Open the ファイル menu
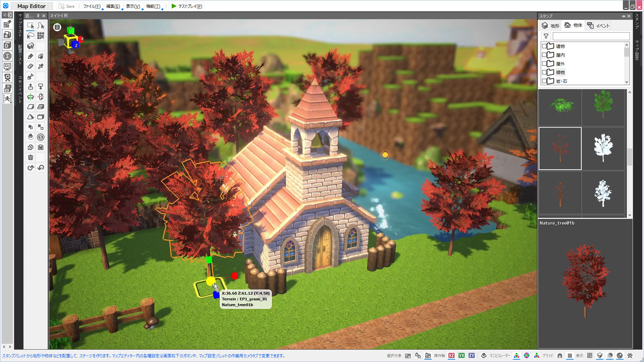This screenshot has width=644, height=362. pos(92,6)
